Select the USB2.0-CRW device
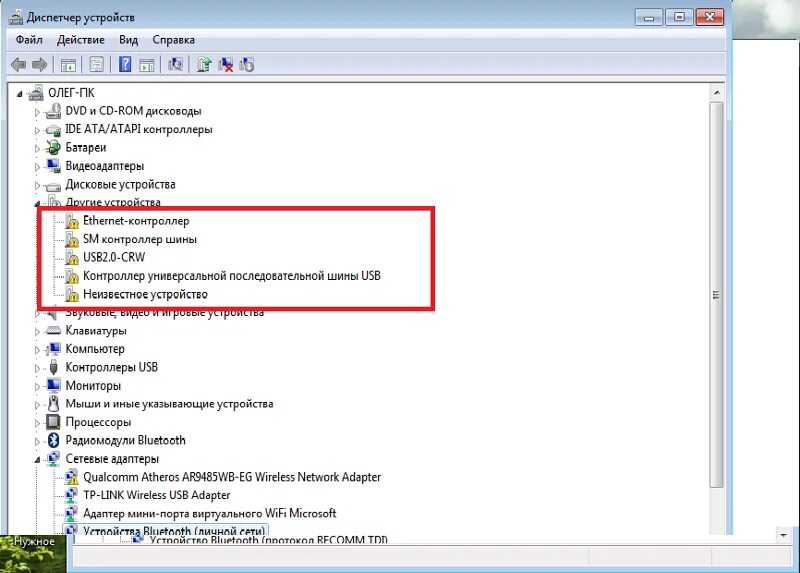 click(x=114, y=257)
